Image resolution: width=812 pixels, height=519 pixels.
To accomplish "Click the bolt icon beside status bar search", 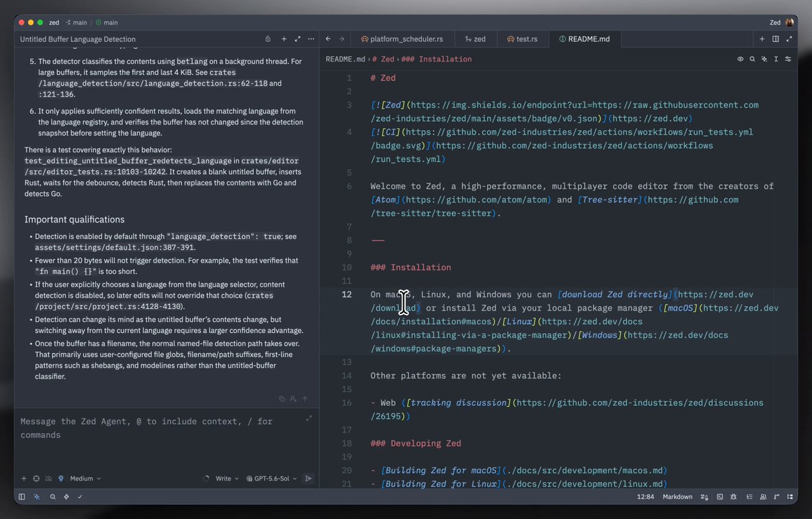I will 66,497.
